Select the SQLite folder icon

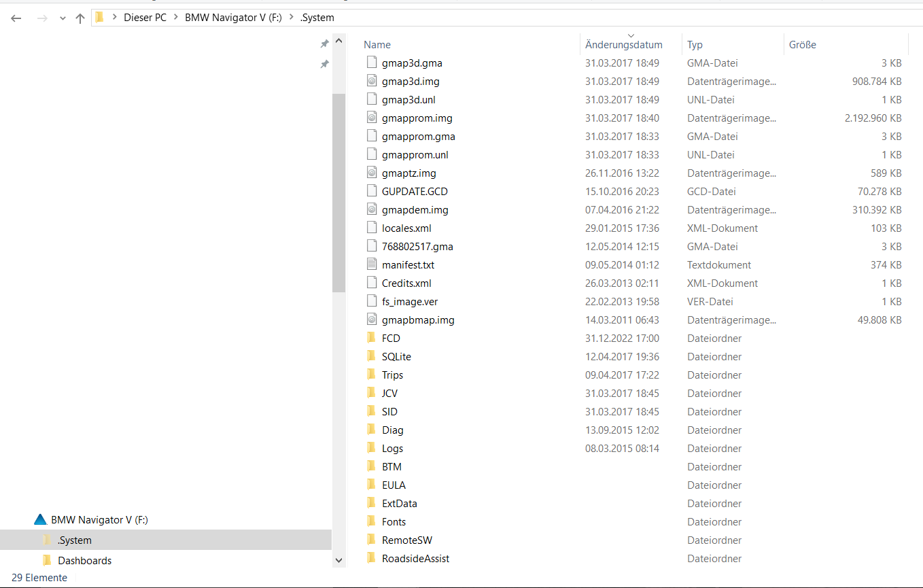point(371,356)
